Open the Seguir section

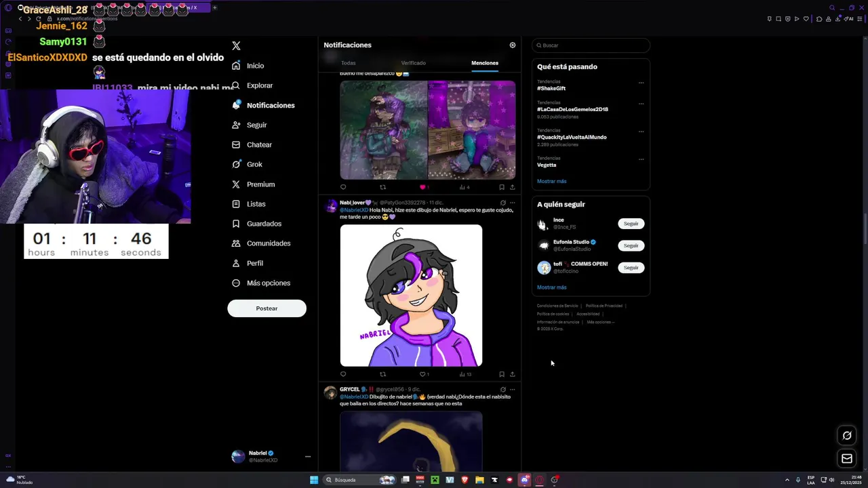click(250, 125)
